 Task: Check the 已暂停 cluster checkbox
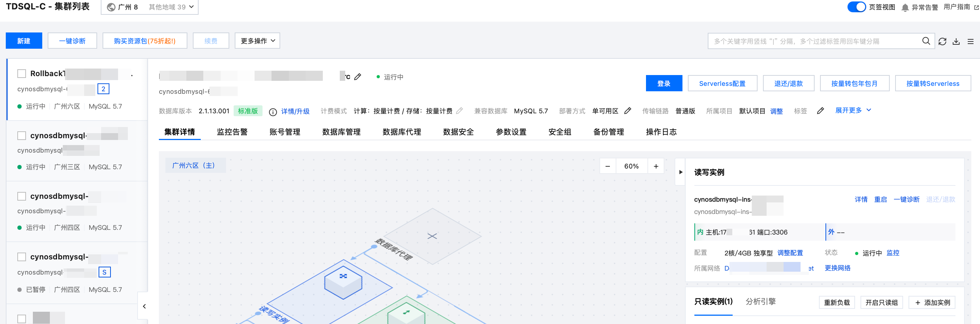(x=22, y=257)
